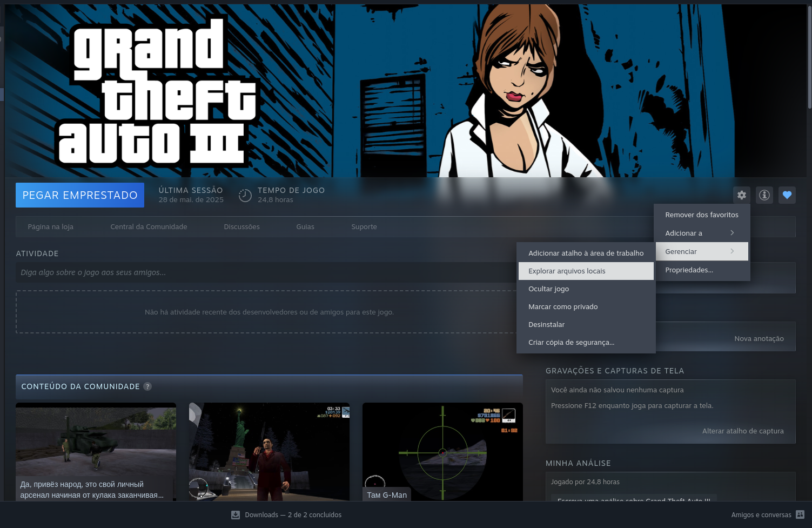Click the gear settings icon
Image resolution: width=812 pixels, height=528 pixels.
(742, 195)
